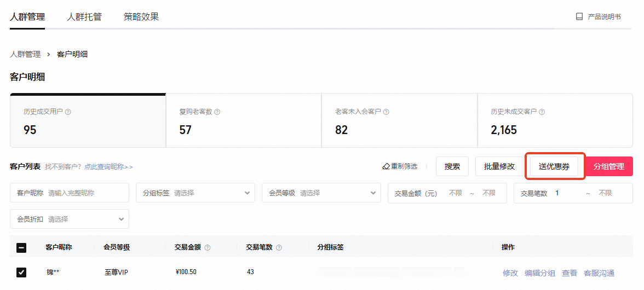Switch to the 策略效果 tab
Image resolution: width=644 pixels, height=290 pixels.
(141, 17)
